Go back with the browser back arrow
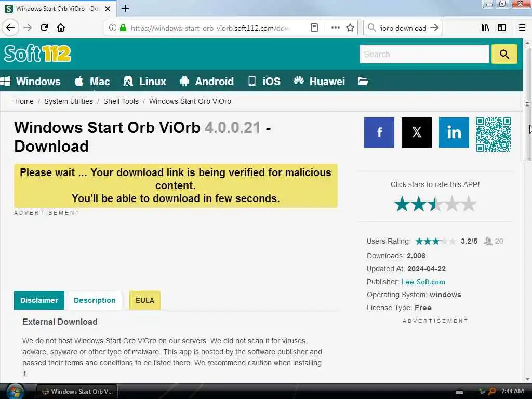The height and width of the screenshot is (399, 532). click(x=10, y=28)
